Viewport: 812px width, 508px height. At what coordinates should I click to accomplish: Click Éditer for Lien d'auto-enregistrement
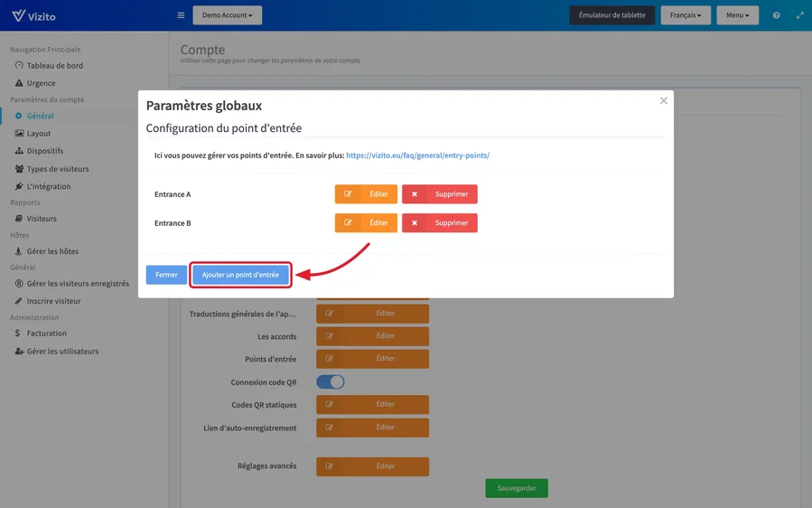coord(372,428)
